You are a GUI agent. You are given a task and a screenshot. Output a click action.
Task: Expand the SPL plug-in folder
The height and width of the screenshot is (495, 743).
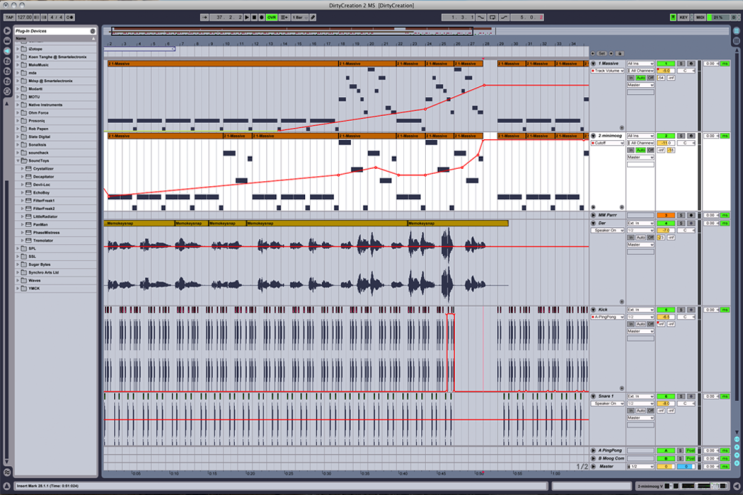tap(18, 249)
